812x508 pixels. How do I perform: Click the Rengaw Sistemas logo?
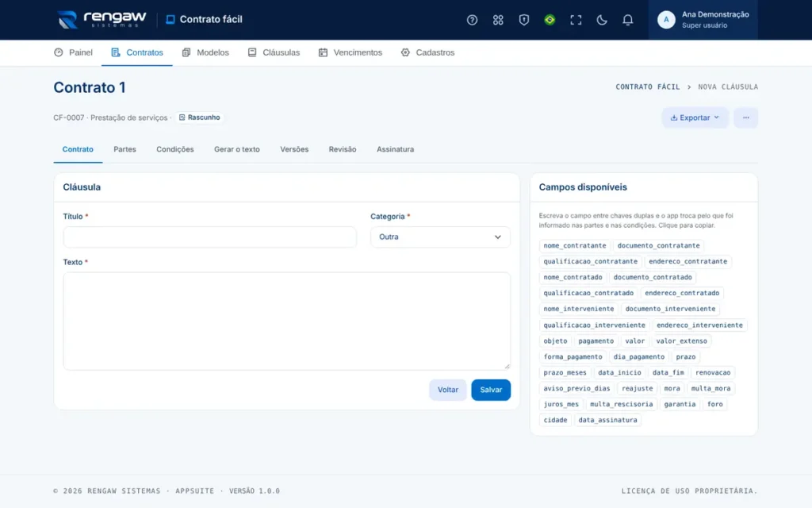102,20
